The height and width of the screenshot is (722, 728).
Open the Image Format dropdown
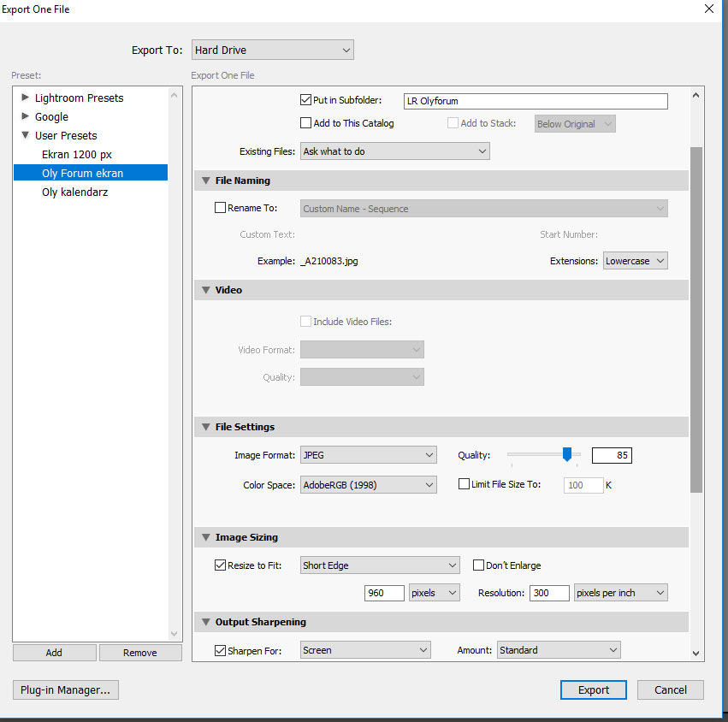(369, 455)
